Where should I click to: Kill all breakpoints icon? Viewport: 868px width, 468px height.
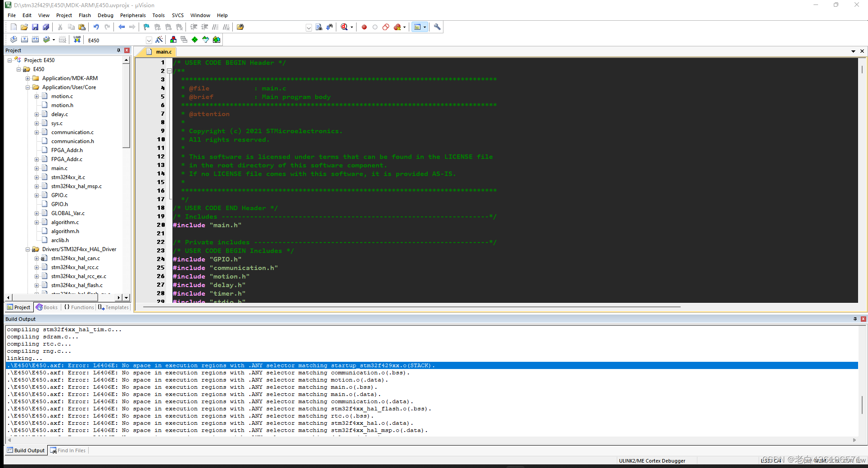point(397,27)
